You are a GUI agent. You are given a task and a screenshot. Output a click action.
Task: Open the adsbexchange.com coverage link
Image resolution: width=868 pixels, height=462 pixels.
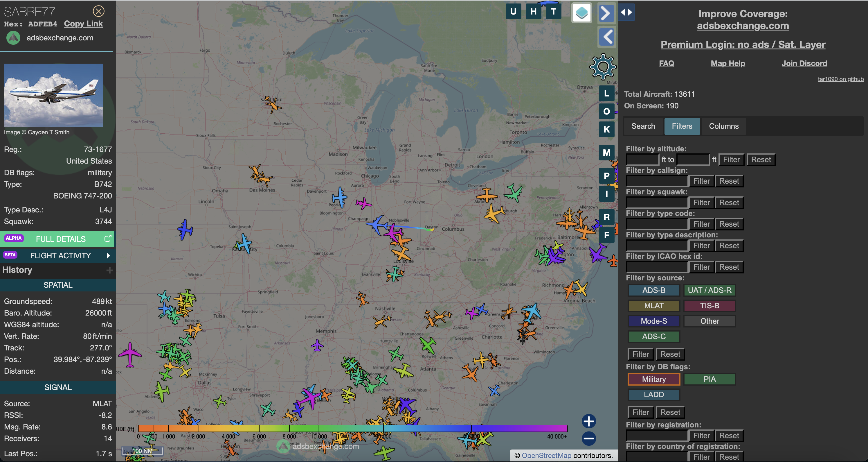coord(743,26)
